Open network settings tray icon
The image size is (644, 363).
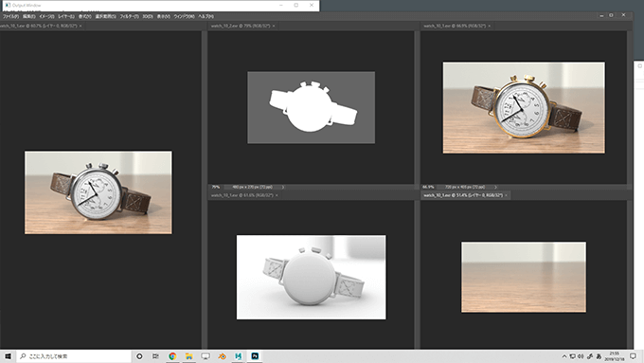click(x=572, y=356)
